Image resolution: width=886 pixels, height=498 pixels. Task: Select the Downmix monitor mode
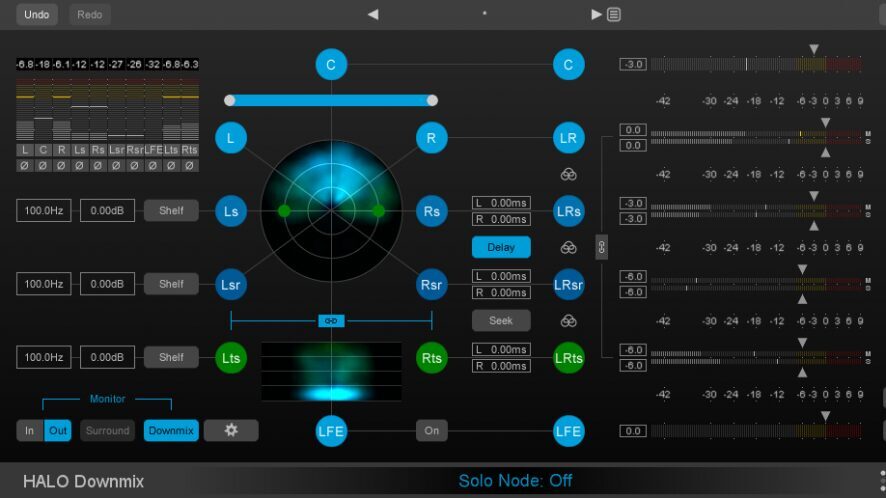pyautogui.click(x=171, y=430)
